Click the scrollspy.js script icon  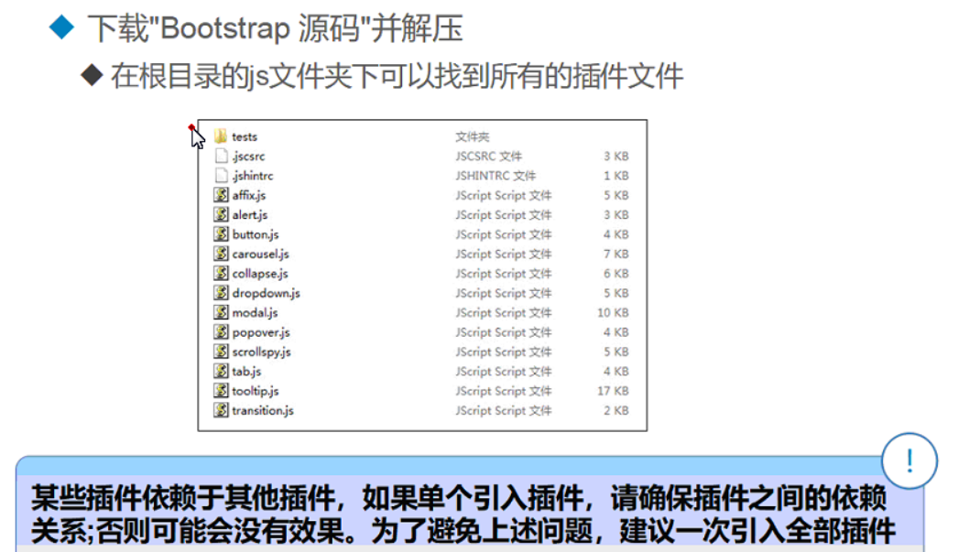click(221, 352)
